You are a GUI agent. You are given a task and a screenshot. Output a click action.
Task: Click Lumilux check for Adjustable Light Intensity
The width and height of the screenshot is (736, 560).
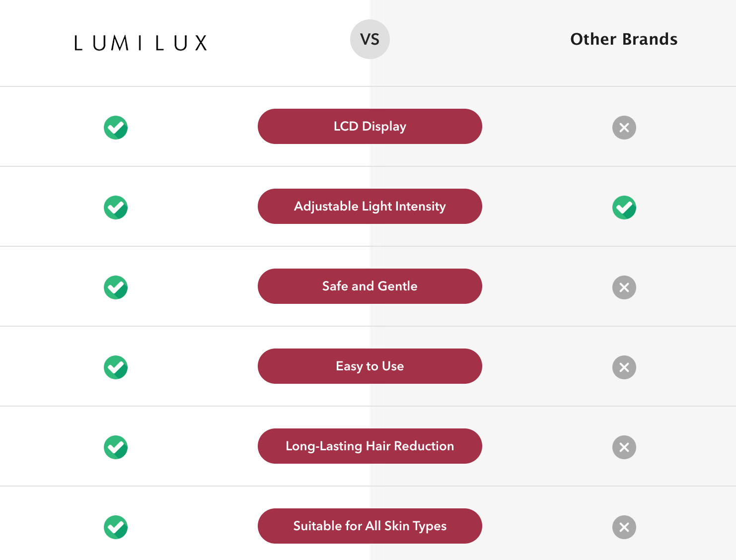coord(116,208)
